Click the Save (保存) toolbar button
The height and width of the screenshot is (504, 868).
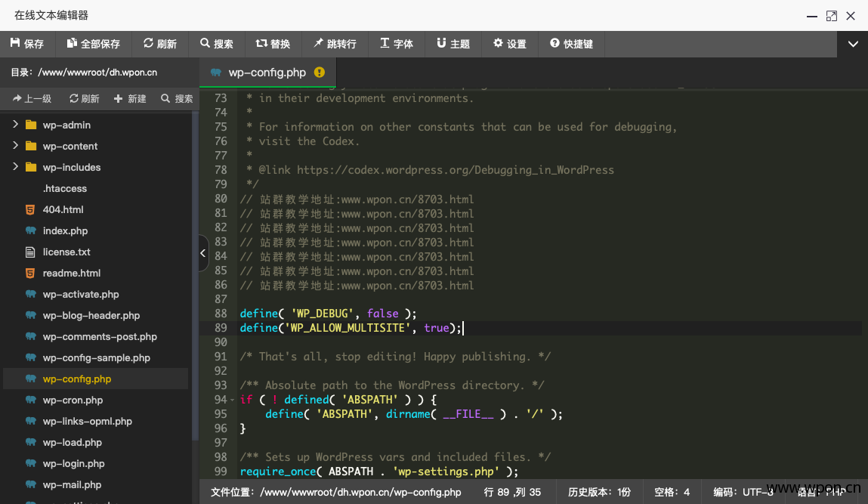point(27,44)
